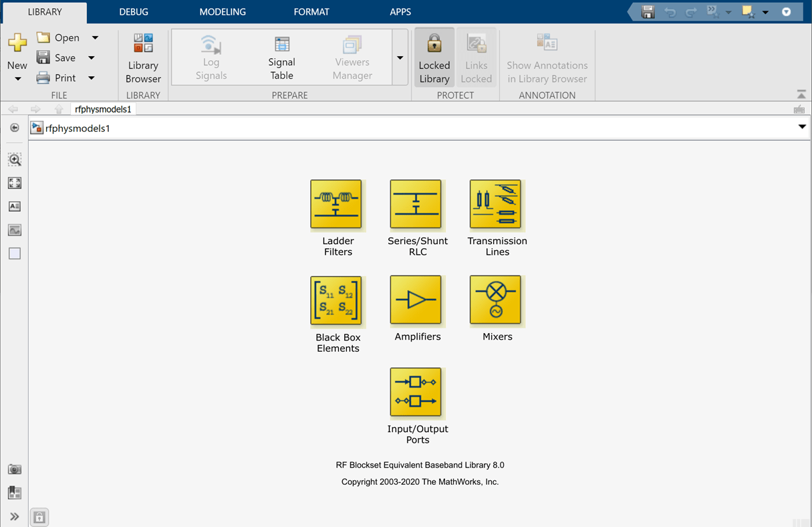The width and height of the screenshot is (812, 527).
Task: Switch to the FORMAT ribbon tab
Action: (311, 11)
